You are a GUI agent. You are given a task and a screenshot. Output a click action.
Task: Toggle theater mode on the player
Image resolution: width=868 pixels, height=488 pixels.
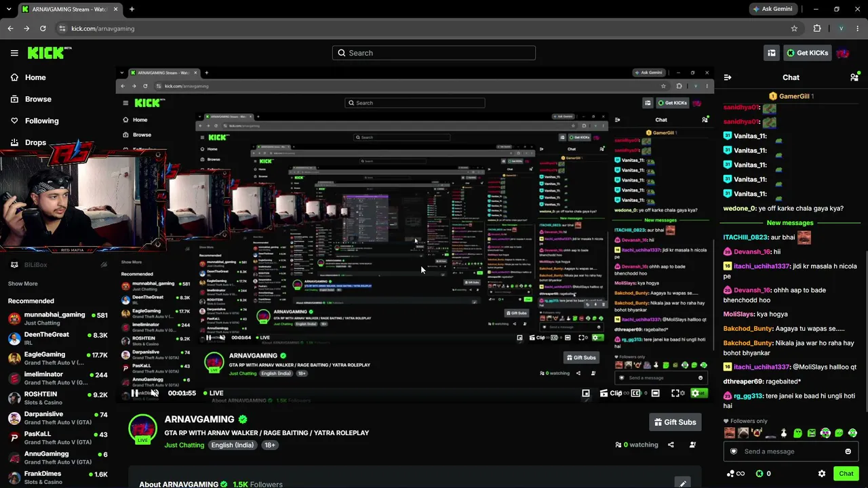tap(655, 393)
